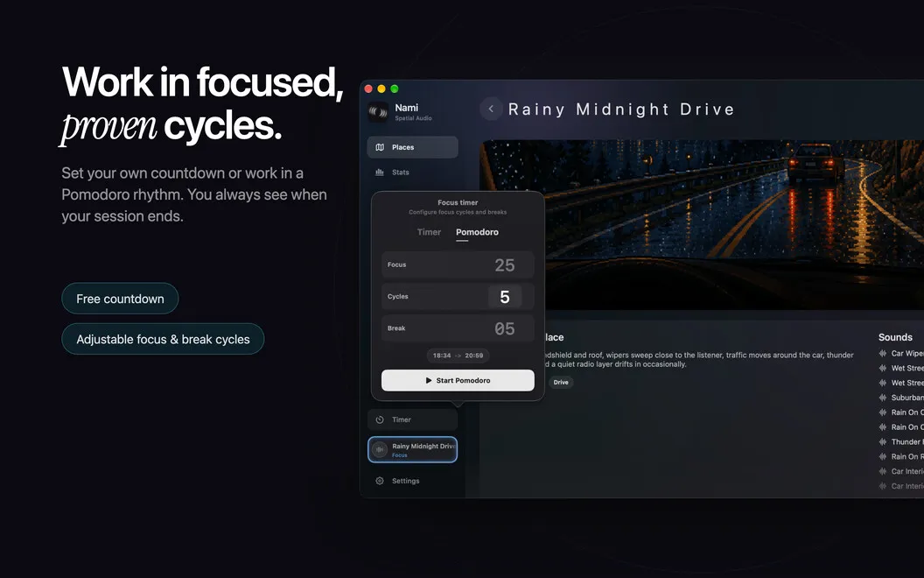Open Stats via its bar chart icon
The width and height of the screenshot is (924, 578).
pyautogui.click(x=380, y=173)
